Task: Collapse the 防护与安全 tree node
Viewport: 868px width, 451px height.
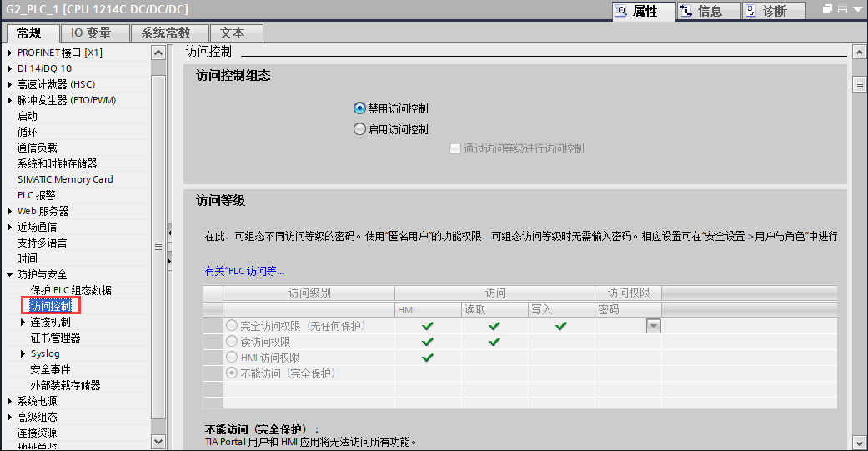Action: [x=10, y=275]
